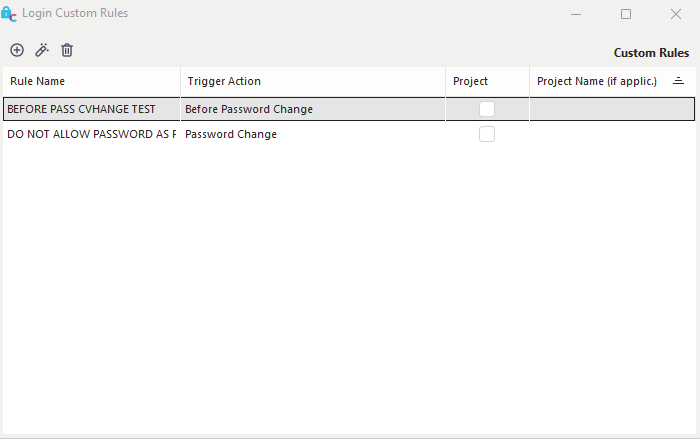Image resolution: width=700 pixels, height=439 pixels.
Task: Click the add new rule plus icon
Action: point(17,50)
